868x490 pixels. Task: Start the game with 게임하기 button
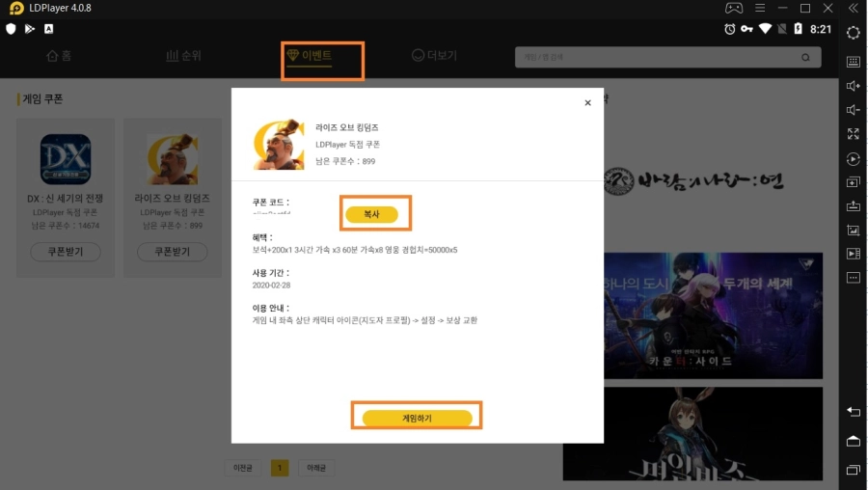(417, 418)
